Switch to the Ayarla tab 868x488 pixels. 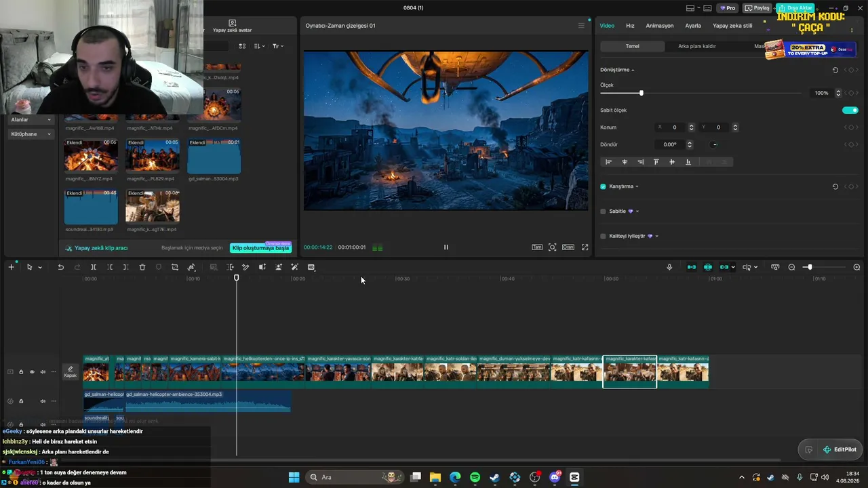click(693, 26)
